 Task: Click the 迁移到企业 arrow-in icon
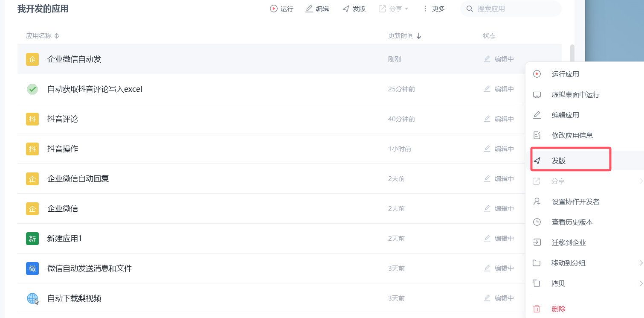[537, 242]
